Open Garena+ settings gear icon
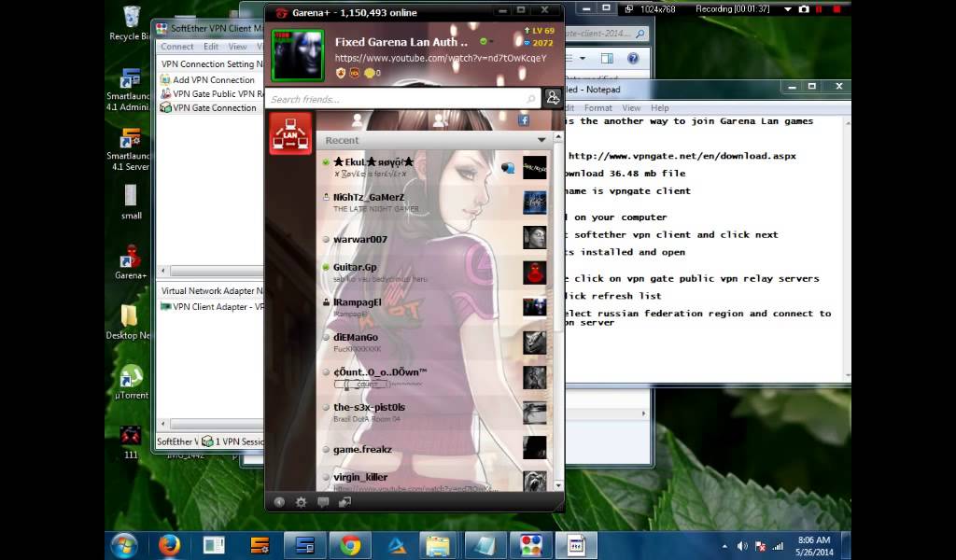Image resolution: width=956 pixels, height=560 pixels. tap(301, 502)
